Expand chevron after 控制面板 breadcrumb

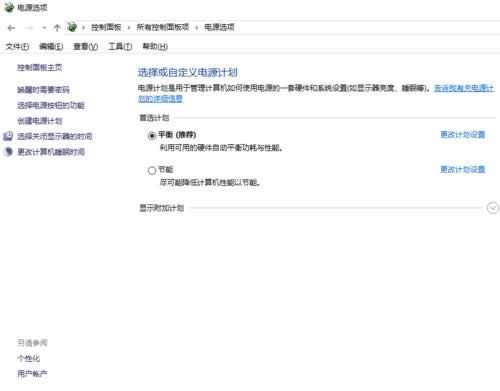pyautogui.click(x=129, y=28)
